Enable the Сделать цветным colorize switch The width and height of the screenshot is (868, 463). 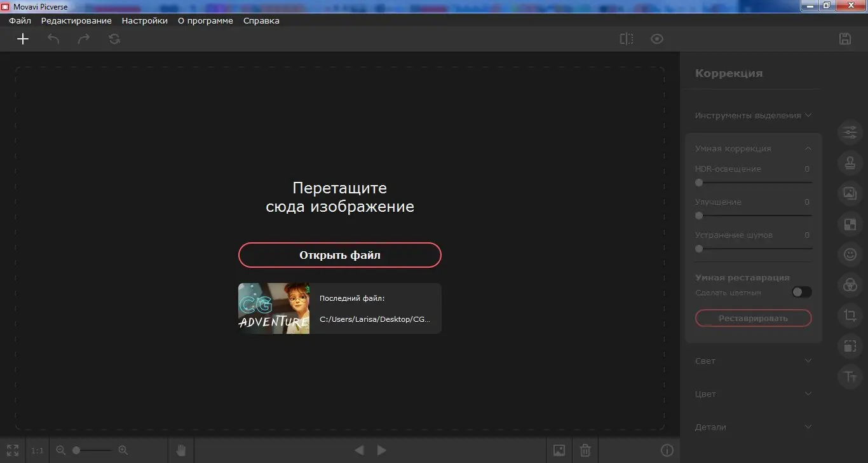(x=801, y=292)
